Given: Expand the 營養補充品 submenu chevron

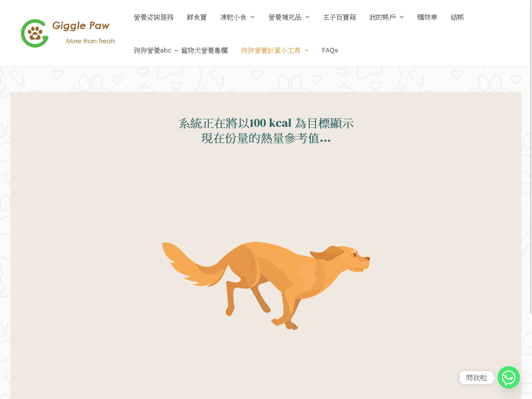Looking at the screenshot, I should click(x=308, y=17).
